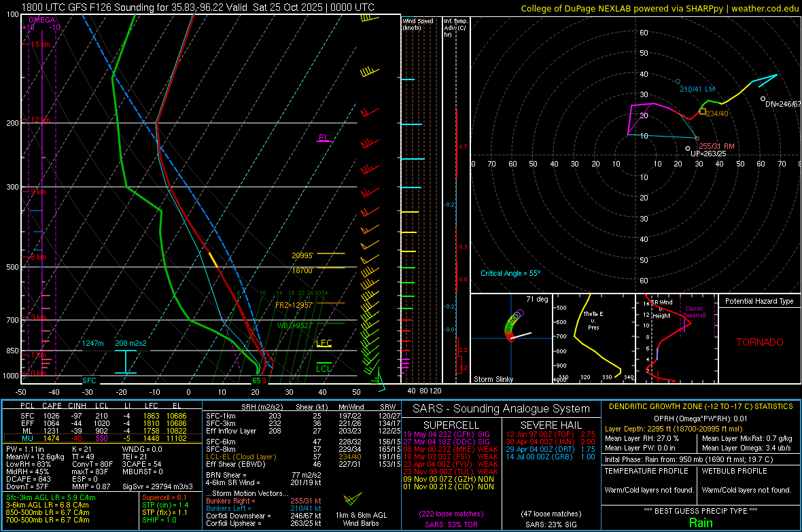Click the Potential Hazard Type header

pos(759,301)
